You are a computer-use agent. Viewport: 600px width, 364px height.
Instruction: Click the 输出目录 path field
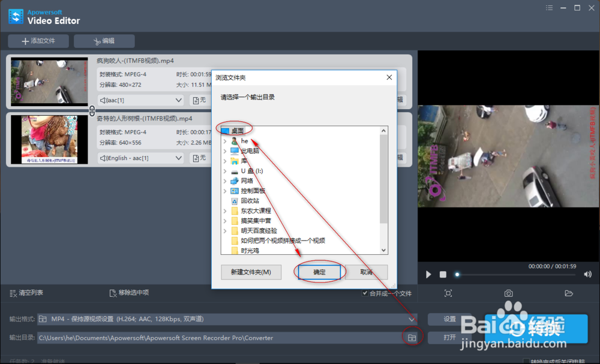(219, 338)
